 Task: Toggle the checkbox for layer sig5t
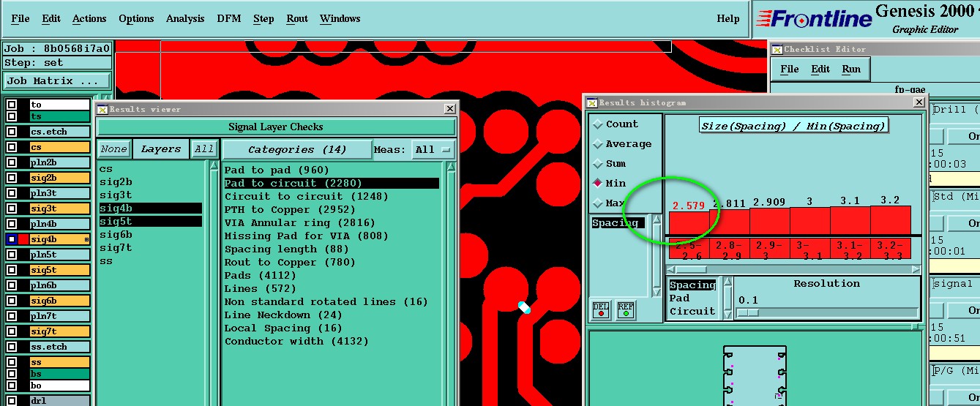click(x=12, y=270)
